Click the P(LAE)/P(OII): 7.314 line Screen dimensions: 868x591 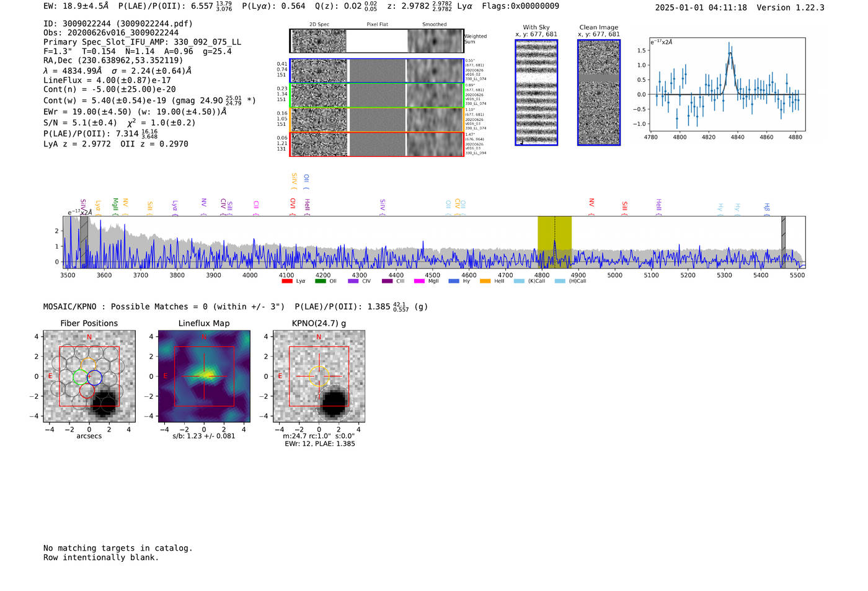[100, 133]
